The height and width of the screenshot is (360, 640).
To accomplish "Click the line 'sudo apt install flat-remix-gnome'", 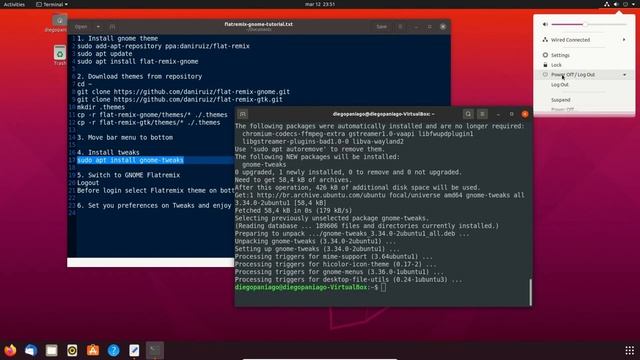I will click(138, 61).
